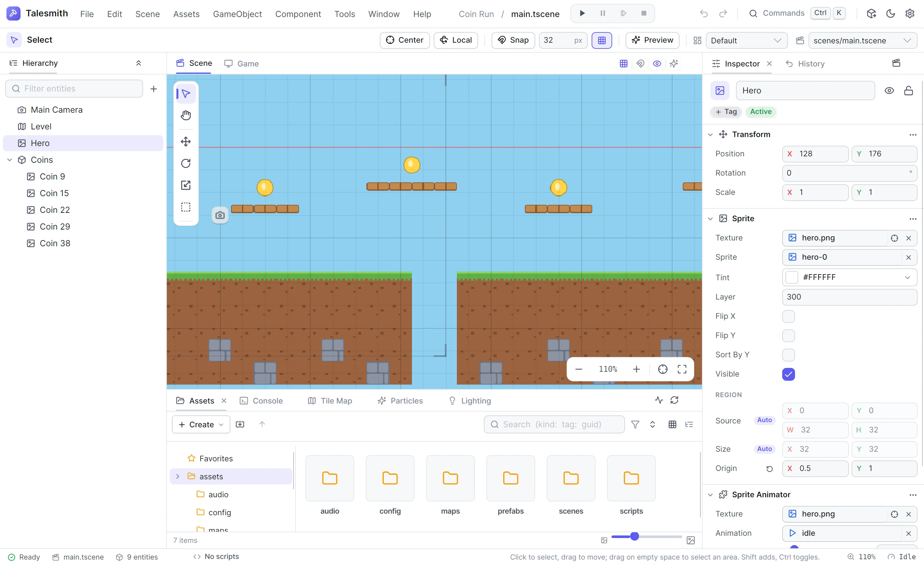Uncheck the Visible checkbox
924x565 pixels.
pos(789,374)
